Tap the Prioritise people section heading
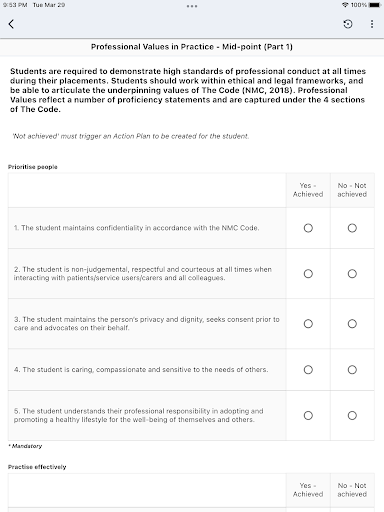Viewport: 384px width, 512px height. click(x=33, y=167)
